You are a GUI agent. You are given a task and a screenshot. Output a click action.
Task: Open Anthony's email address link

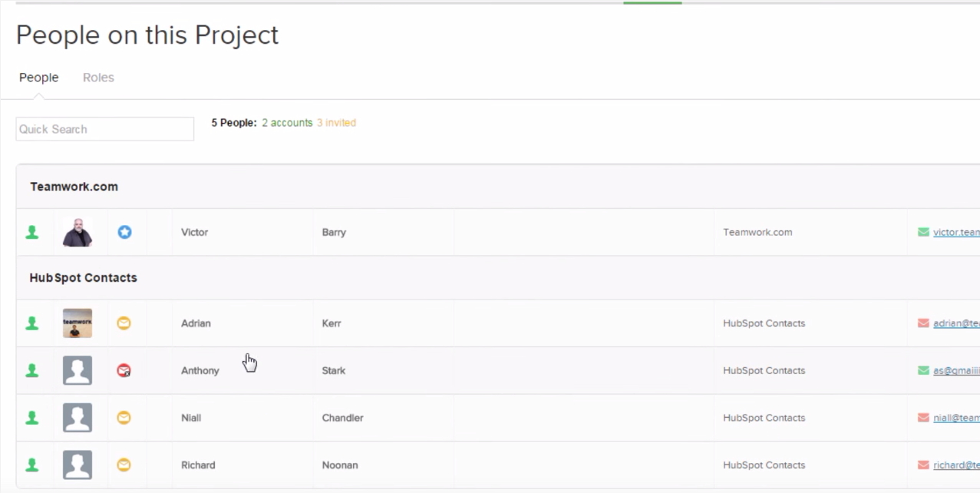pyautogui.click(x=956, y=370)
